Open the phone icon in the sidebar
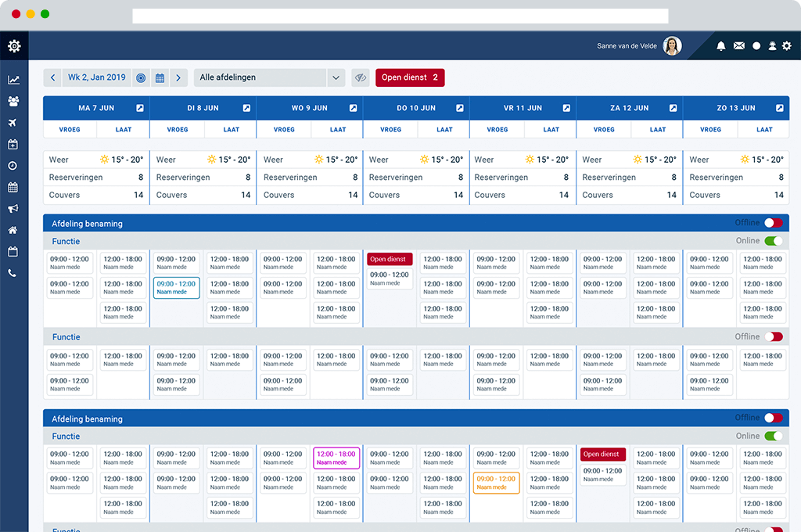Viewport: 801px width, 532px height. point(13,273)
